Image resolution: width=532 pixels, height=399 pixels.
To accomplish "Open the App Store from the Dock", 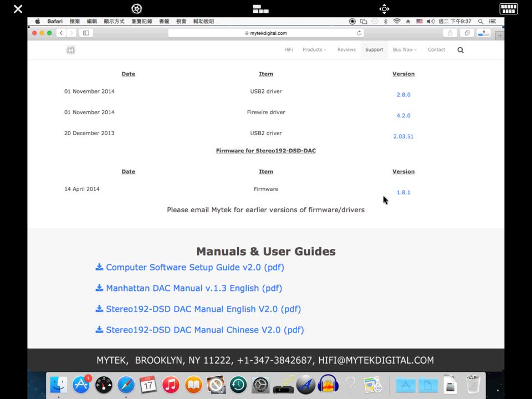I will pos(81,385).
